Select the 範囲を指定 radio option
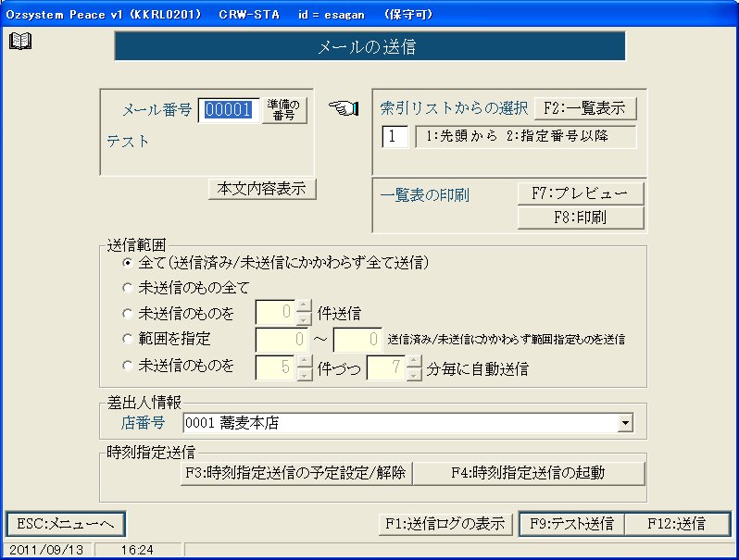The height and width of the screenshot is (560, 739). 127,339
